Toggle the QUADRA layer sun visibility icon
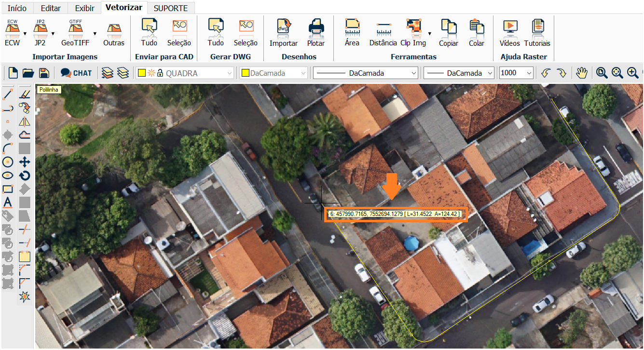 (151, 73)
